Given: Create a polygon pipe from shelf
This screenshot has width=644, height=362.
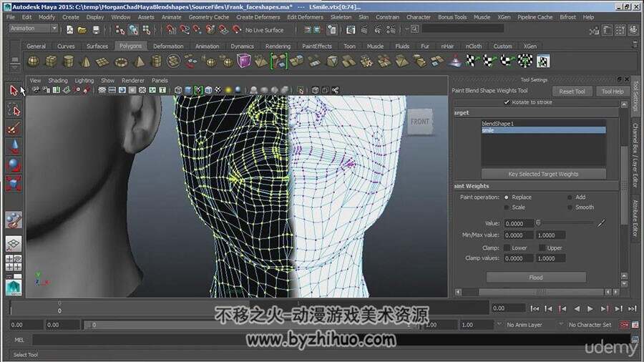Looking at the screenshot, I should 157,62.
